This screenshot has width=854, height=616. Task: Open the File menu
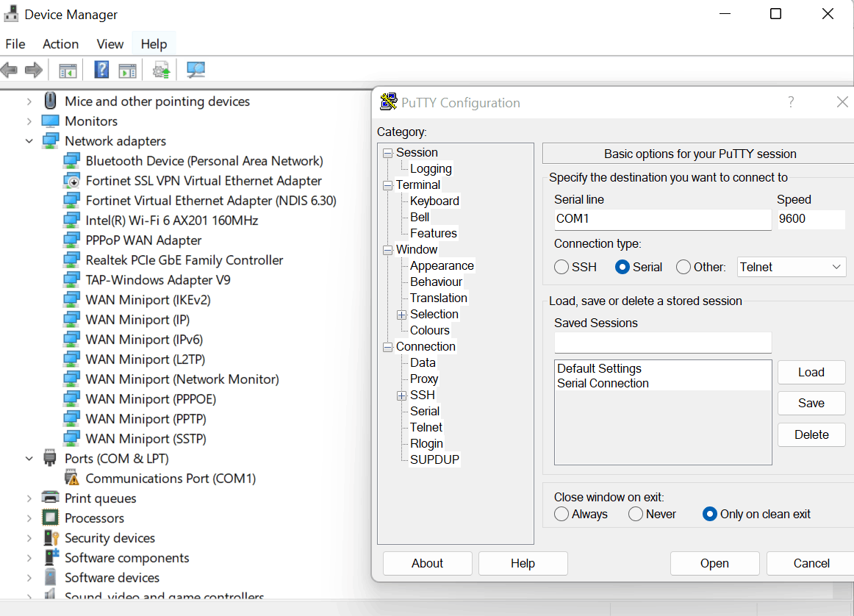pyautogui.click(x=15, y=44)
